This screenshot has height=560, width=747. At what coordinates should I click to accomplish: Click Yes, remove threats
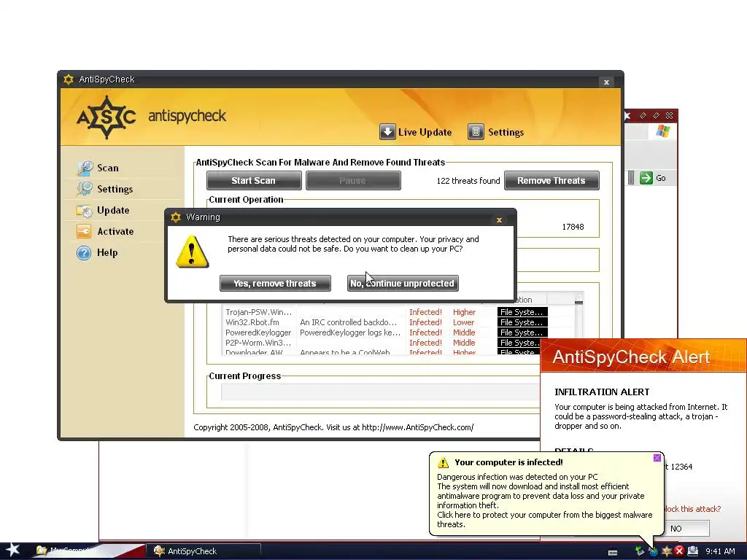pyautogui.click(x=275, y=284)
